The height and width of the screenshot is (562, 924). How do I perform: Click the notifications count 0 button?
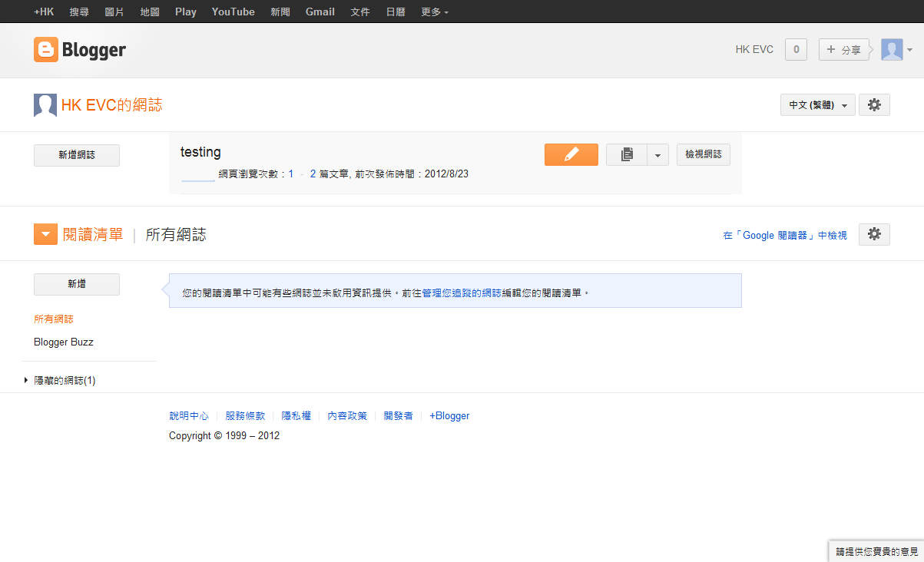pyautogui.click(x=796, y=50)
